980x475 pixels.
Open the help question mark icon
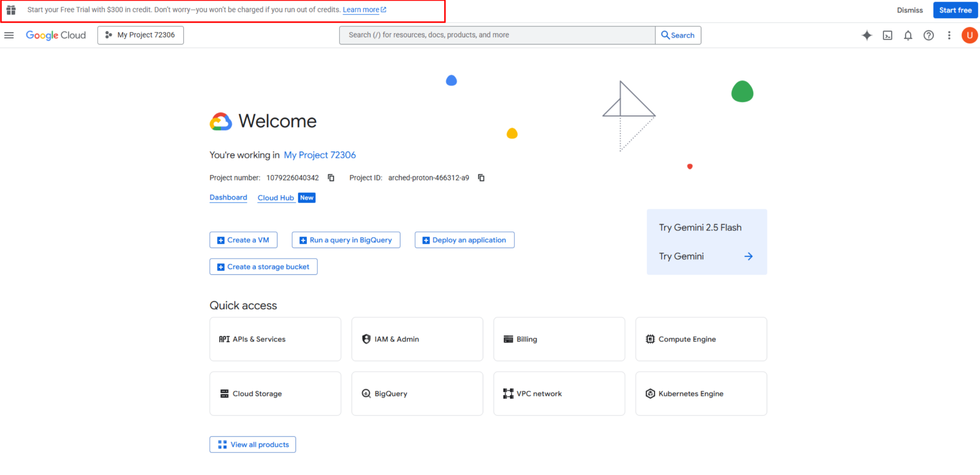click(x=928, y=35)
